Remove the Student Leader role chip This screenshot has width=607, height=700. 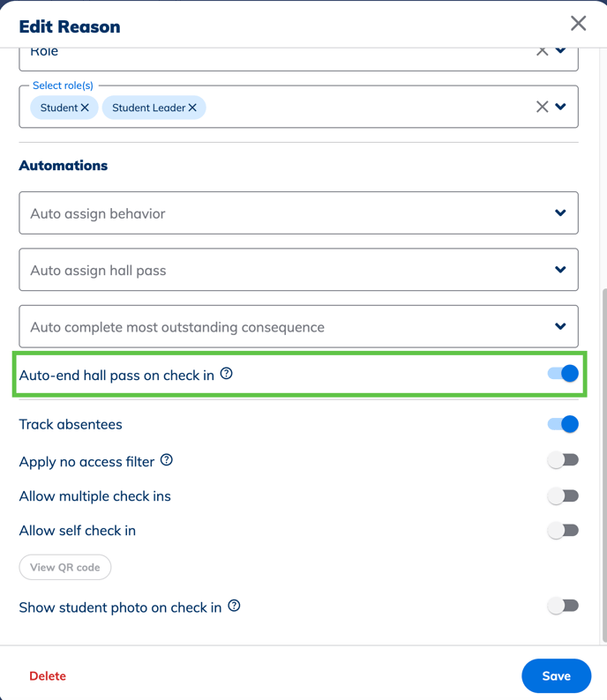click(x=192, y=108)
